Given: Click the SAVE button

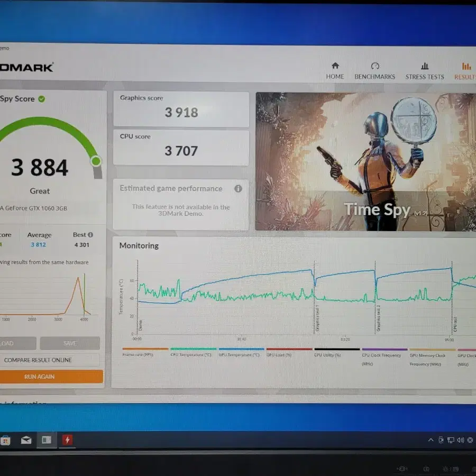Looking at the screenshot, I should (x=70, y=343).
